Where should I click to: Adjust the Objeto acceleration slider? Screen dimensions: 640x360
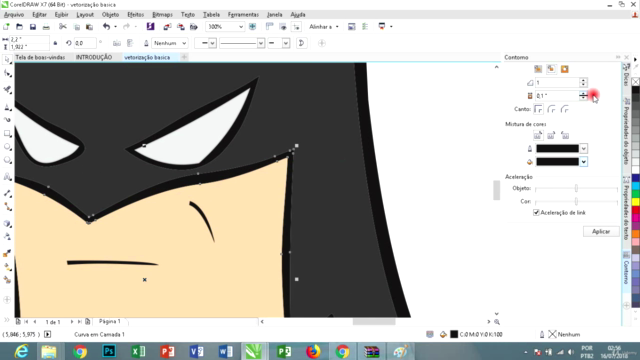576,188
